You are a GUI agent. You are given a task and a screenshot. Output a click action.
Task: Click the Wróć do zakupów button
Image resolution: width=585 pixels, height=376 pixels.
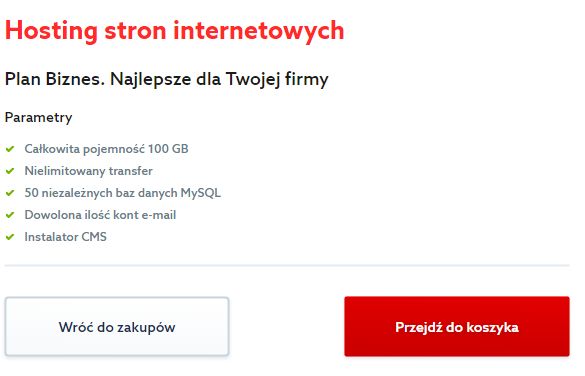(x=117, y=327)
